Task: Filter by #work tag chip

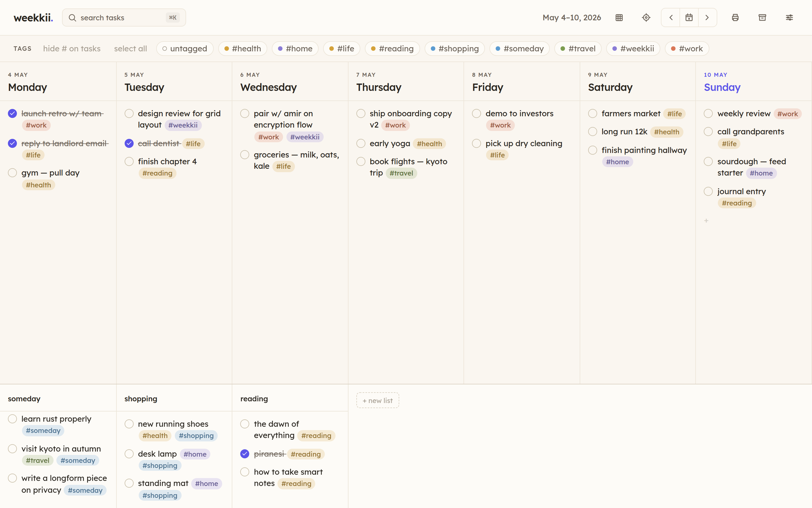Action: 687,49
